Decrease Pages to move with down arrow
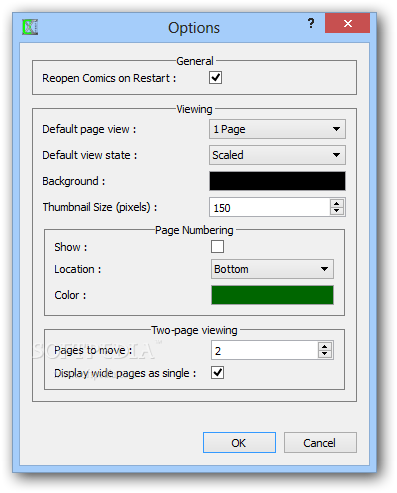Screen dimensions: 397x493 tap(325, 354)
